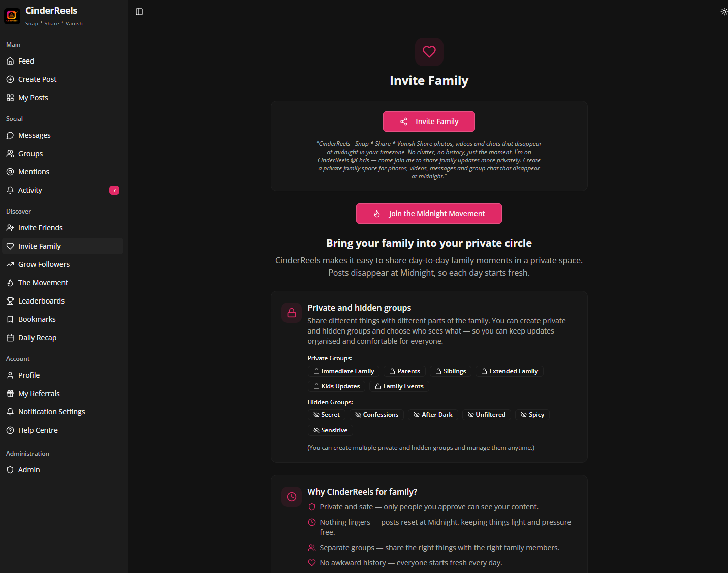This screenshot has height=573, width=728.
Task: View the Leaderboards
Action: coord(62,301)
